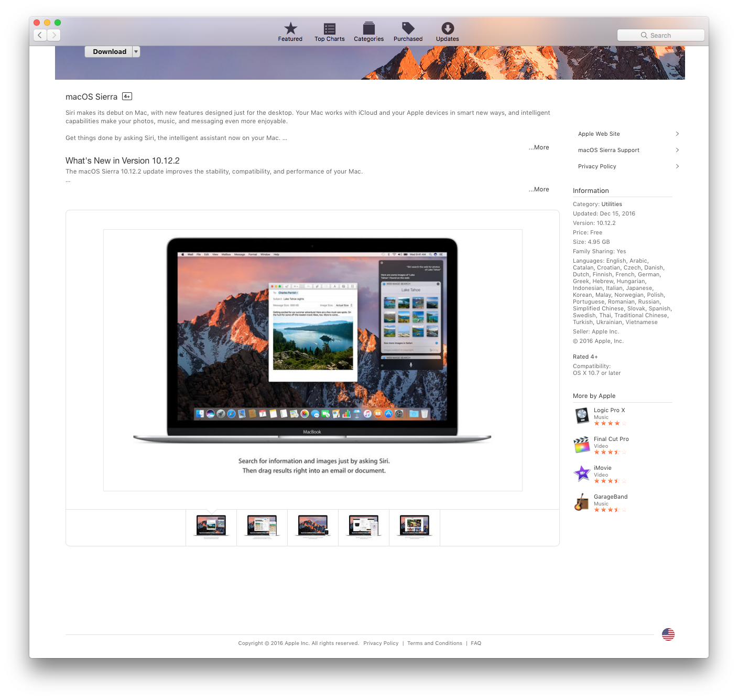Viewport: 738px width, 700px height.
Task: Click the Logic Pro X title
Action: 609,410
